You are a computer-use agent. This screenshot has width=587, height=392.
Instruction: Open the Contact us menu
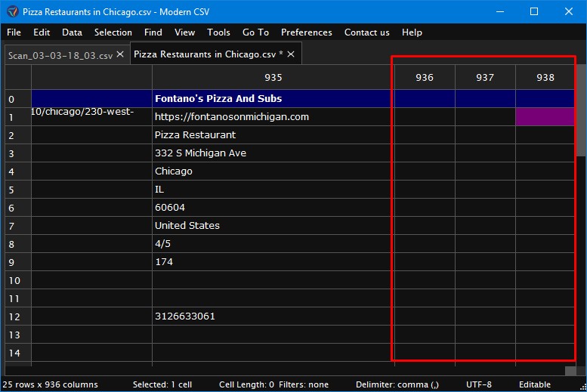[367, 32]
